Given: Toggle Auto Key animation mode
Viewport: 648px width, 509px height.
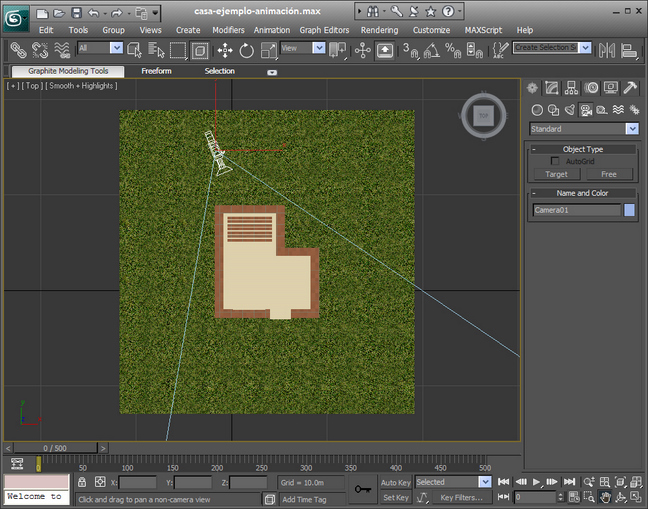Looking at the screenshot, I should pyautogui.click(x=395, y=482).
